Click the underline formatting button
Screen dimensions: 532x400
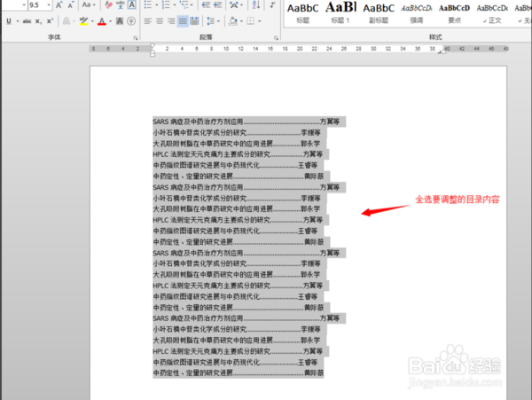[9, 21]
